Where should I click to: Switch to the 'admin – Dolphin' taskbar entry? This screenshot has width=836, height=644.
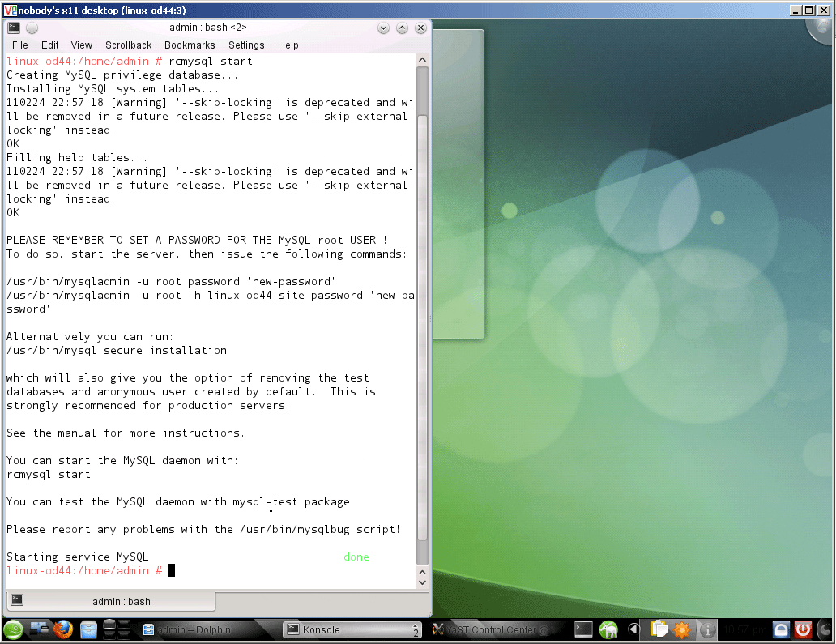[210, 630]
